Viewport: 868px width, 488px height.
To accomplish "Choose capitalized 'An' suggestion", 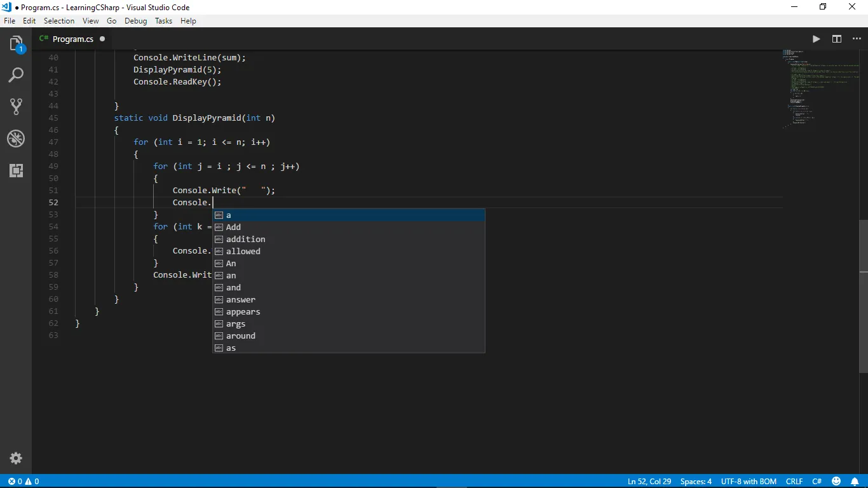I will (x=349, y=263).
